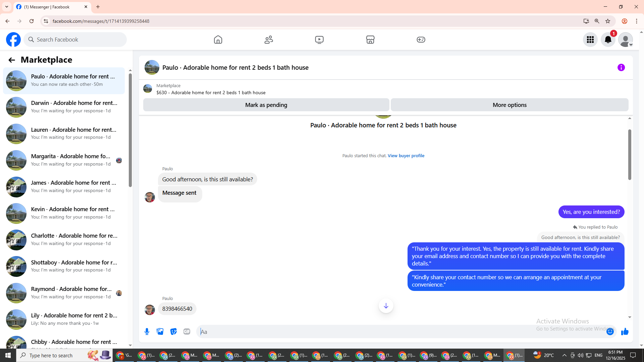Image resolution: width=644 pixels, height=362 pixels.
Task: Open Darwin's conversation in the chat list
Action: (x=64, y=107)
